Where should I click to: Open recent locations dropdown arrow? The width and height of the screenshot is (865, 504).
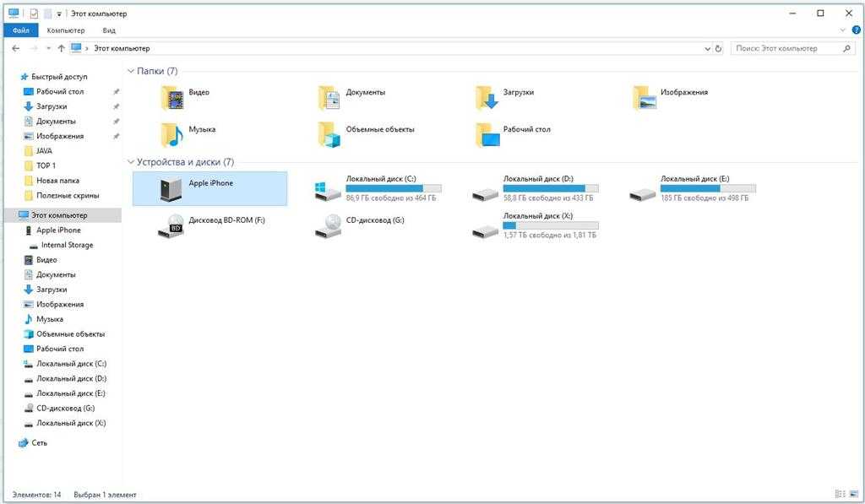click(48, 48)
